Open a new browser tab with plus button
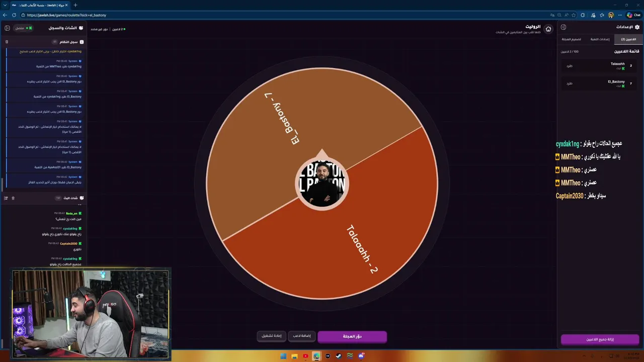This screenshot has width=644, height=362. pos(75,5)
